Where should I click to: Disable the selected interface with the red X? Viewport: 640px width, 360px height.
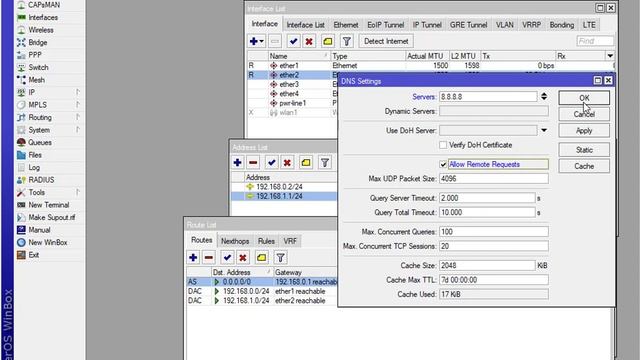[309, 41]
